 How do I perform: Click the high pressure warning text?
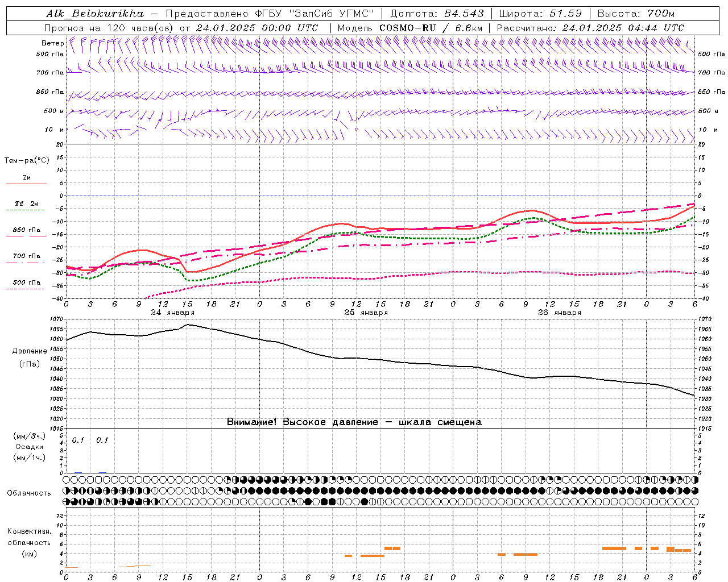[x=354, y=422]
